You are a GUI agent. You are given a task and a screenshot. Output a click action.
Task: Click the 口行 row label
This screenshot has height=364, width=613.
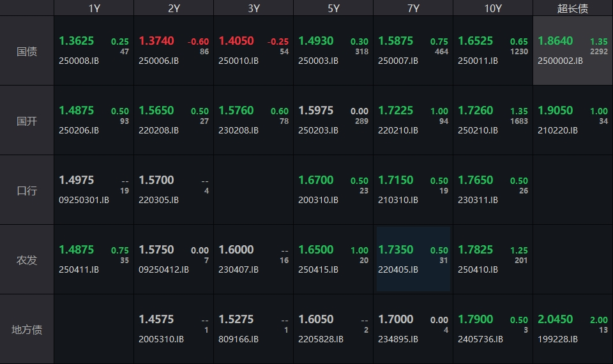(x=27, y=190)
